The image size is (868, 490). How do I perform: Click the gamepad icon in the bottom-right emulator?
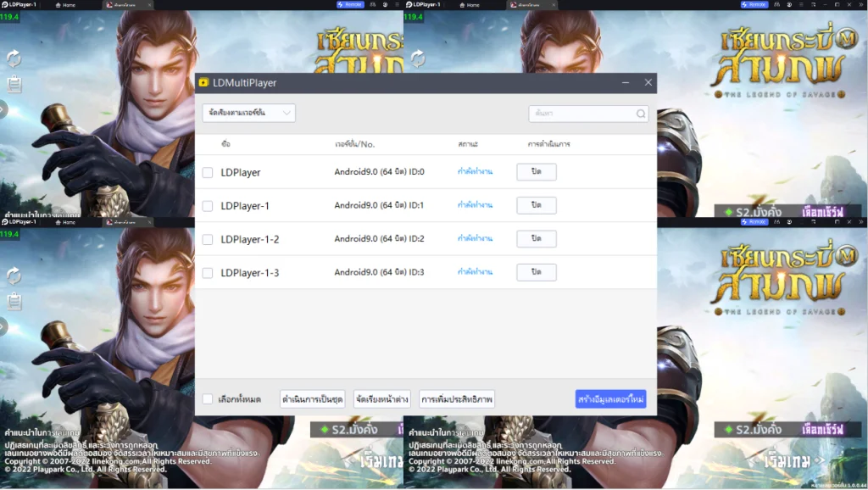pos(776,222)
